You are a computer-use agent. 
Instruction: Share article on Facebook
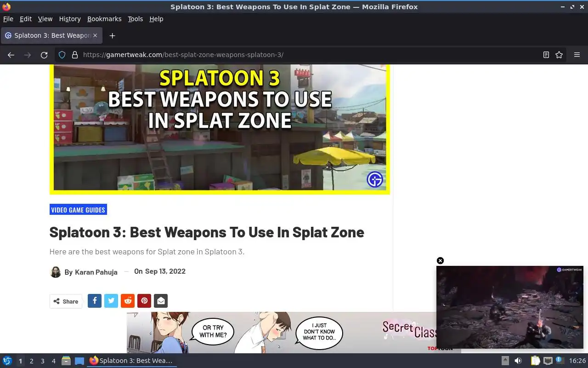[x=95, y=301]
